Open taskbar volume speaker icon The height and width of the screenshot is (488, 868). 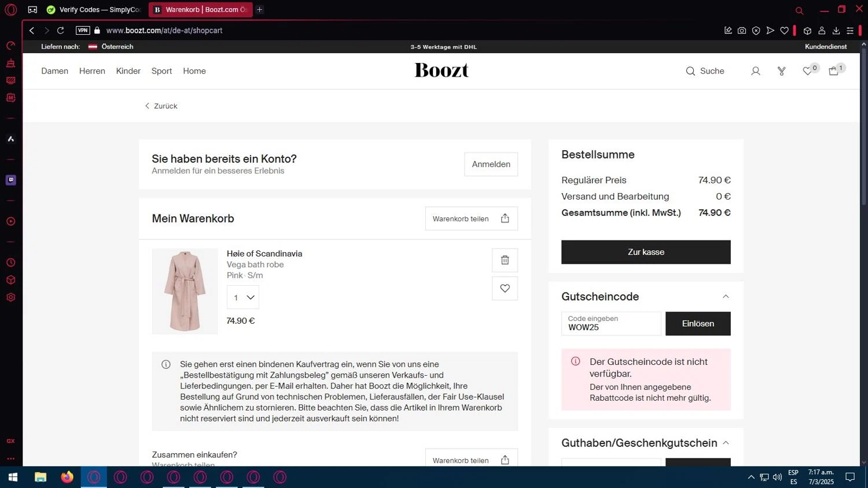(777, 478)
